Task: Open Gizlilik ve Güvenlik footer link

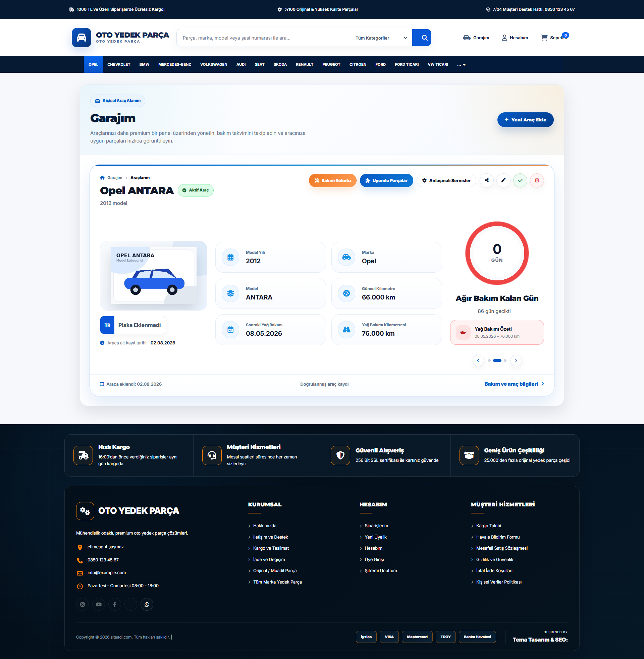Action: coord(494,560)
